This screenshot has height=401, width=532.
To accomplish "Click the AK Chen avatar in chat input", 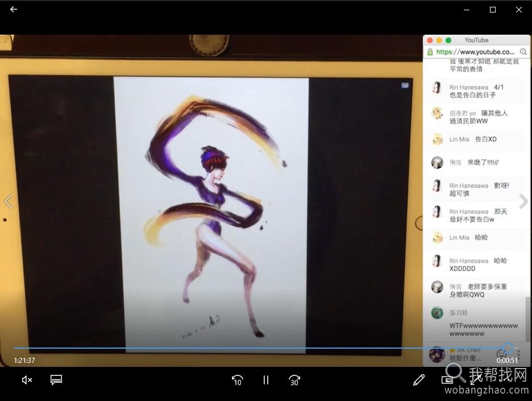I will point(437,354).
